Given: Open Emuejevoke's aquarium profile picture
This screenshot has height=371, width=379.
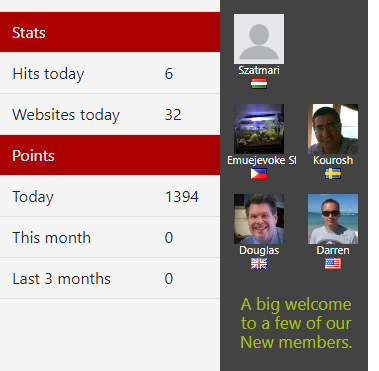Looking at the screenshot, I should pos(259,129).
